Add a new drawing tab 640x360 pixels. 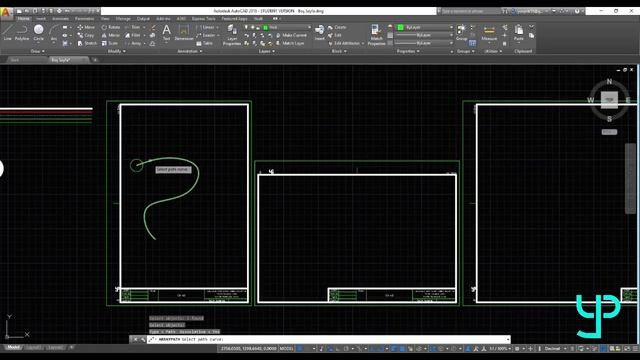[x=95, y=60]
